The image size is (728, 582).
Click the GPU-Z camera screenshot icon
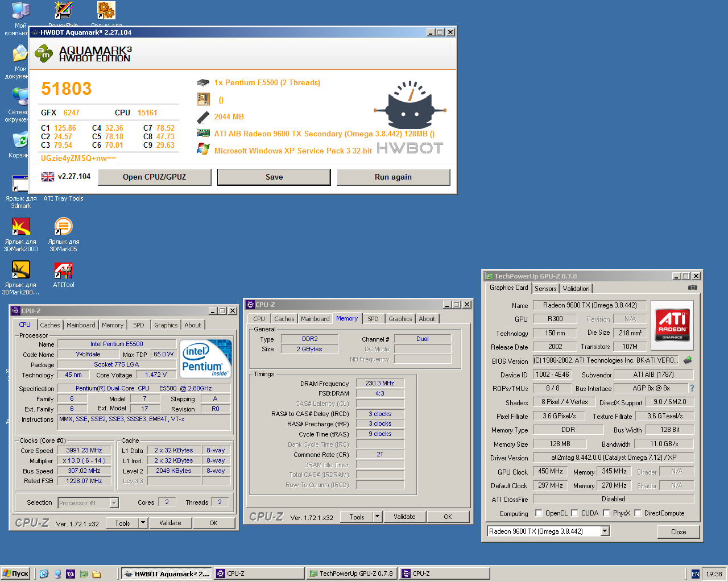click(x=692, y=288)
